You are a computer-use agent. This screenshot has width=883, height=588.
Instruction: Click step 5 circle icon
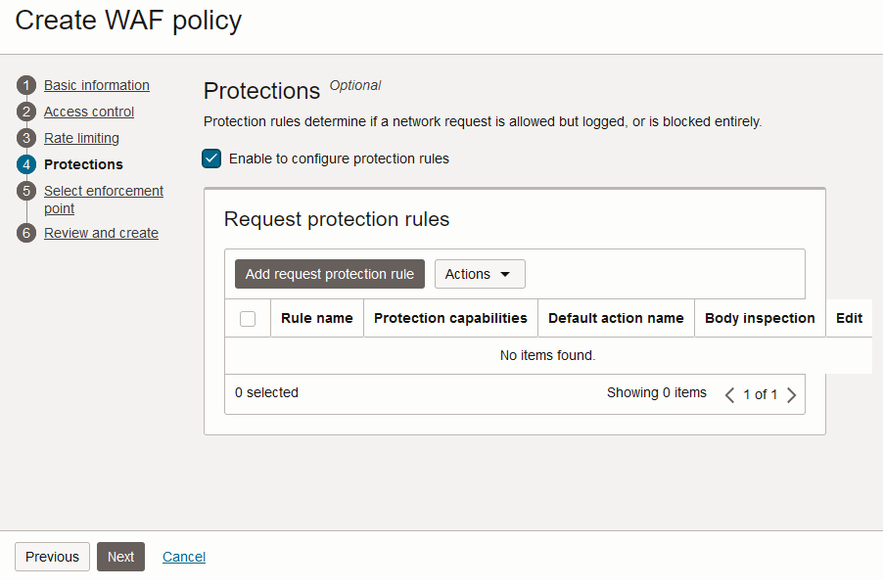click(26, 192)
